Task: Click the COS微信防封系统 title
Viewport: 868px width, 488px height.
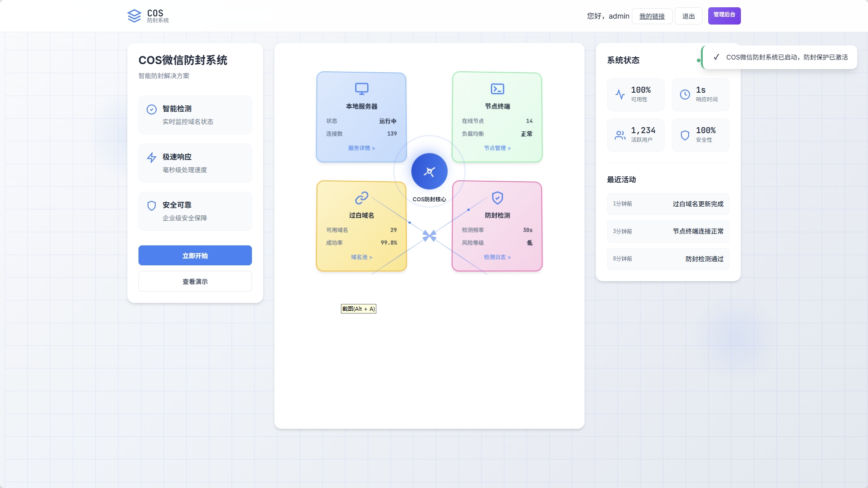Action: [183, 60]
